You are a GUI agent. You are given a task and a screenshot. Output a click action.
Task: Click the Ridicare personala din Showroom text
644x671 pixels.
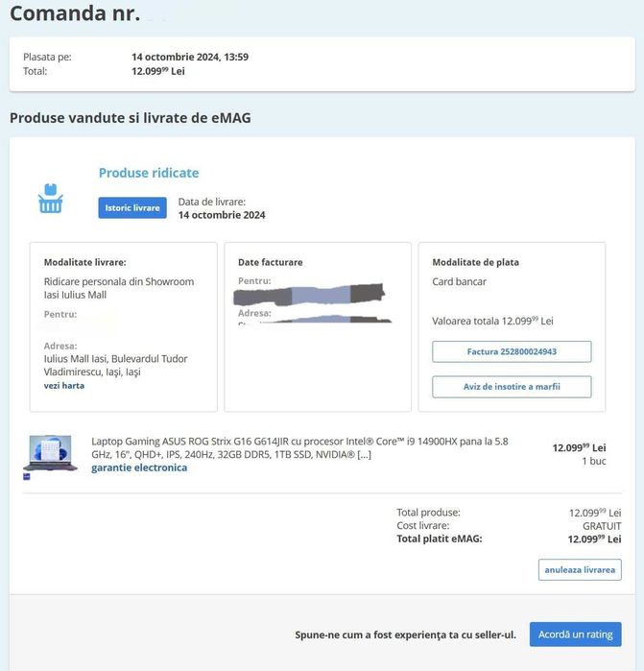(x=119, y=288)
